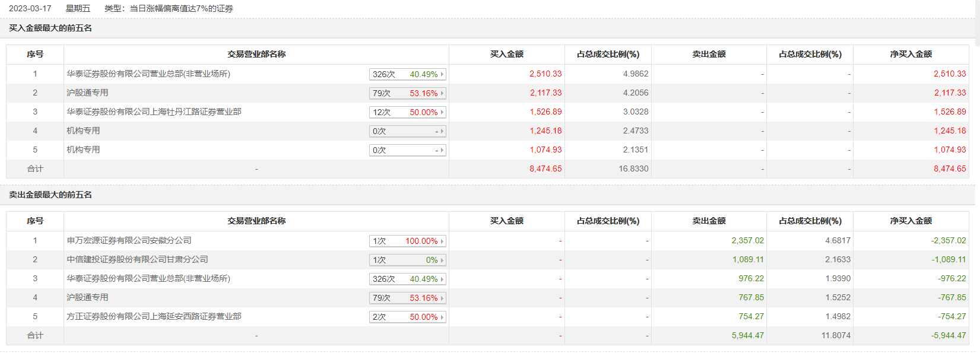Screen dimensions: 980x353
Task: Select 机构专用 in buy row 4
Action: (83, 131)
